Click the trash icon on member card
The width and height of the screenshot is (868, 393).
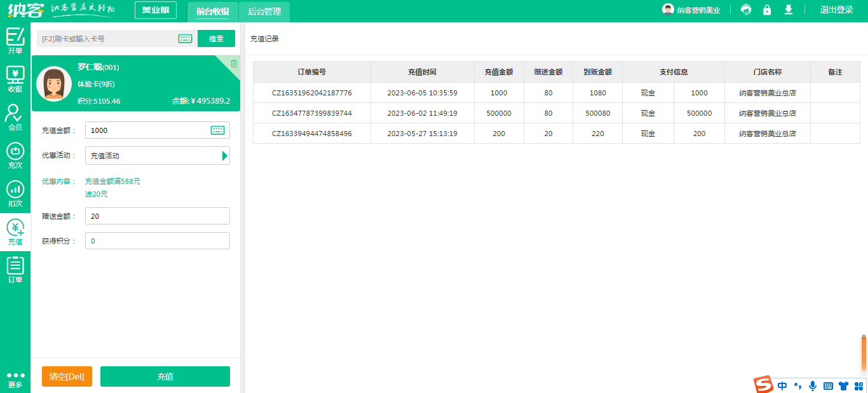(234, 64)
